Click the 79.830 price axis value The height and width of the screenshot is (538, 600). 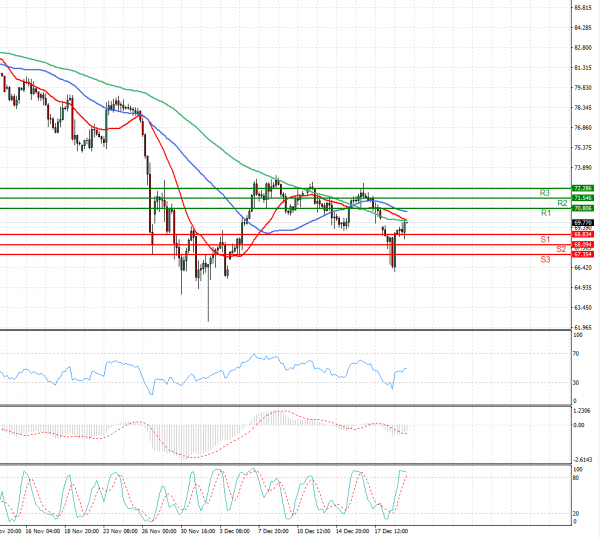click(583, 88)
